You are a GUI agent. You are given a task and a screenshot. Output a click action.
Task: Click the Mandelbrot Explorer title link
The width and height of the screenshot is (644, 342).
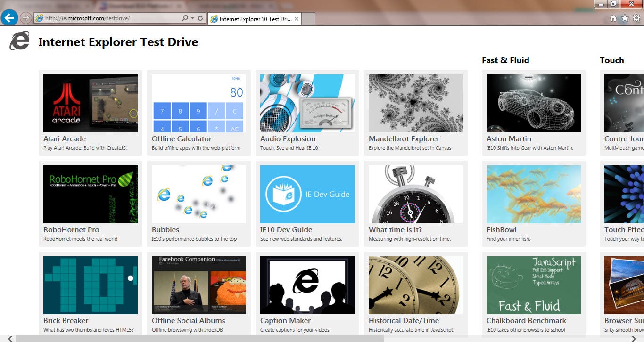click(404, 139)
